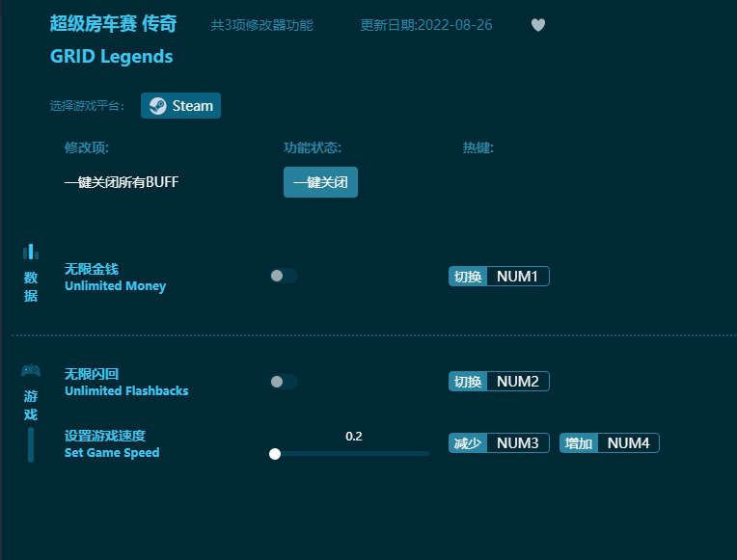Viewport: 737px width, 560px height.
Task: Click the vertical scroll indicator below 游戏
Action: (x=31, y=445)
